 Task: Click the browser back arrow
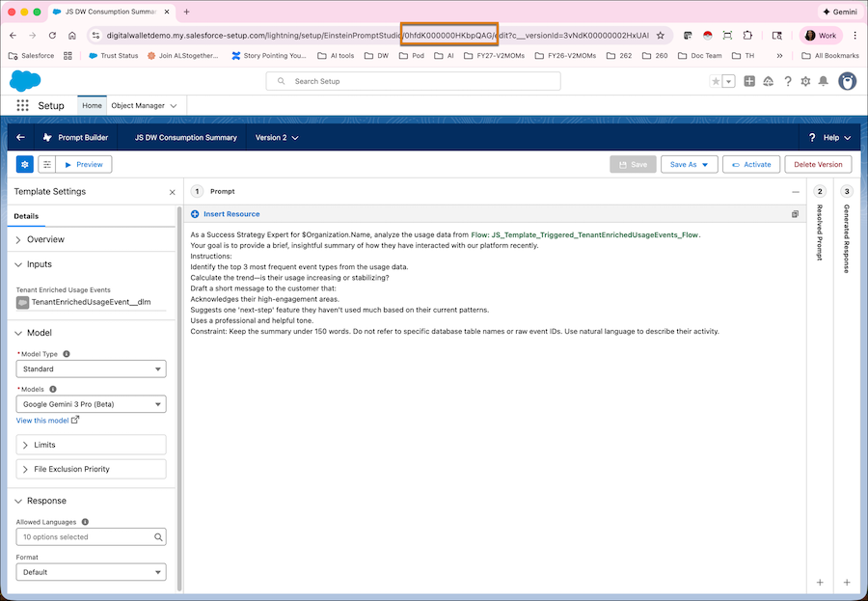coord(13,35)
